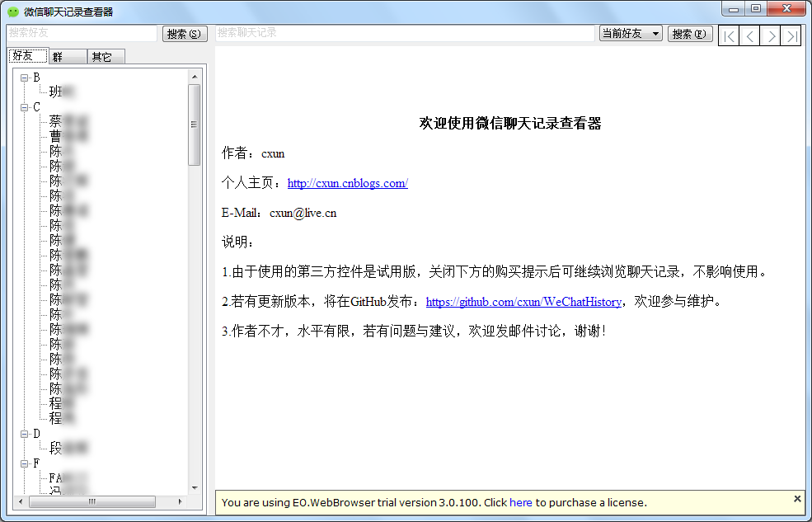The image size is (812, 522).
Task: Go to previous page arrow icon
Action: (x=750, y=35)
